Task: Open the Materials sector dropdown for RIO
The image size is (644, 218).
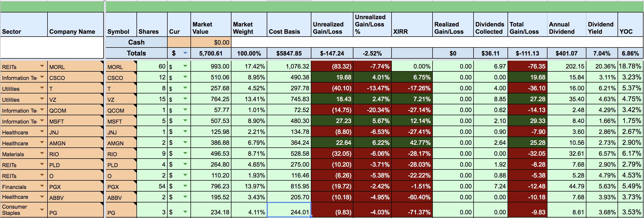Action: (42, 153)
